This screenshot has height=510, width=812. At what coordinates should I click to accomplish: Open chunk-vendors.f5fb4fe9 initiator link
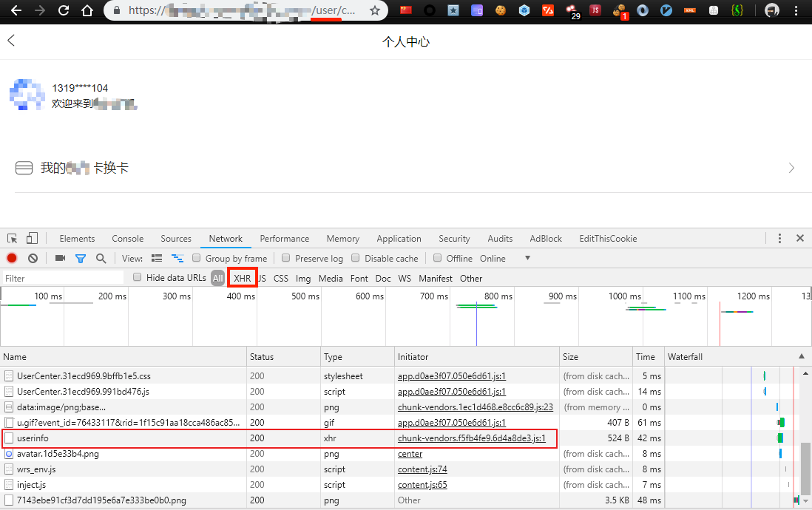[x=471, y=438]
